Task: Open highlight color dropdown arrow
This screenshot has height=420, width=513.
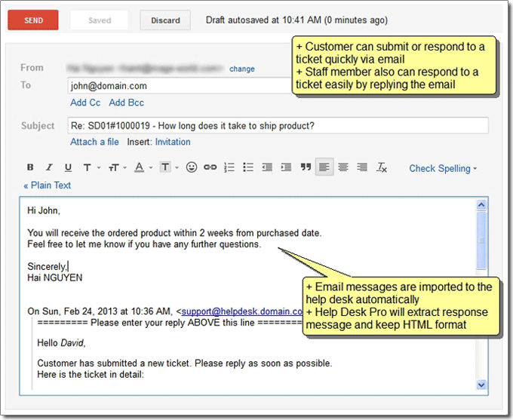Action: 177,168
